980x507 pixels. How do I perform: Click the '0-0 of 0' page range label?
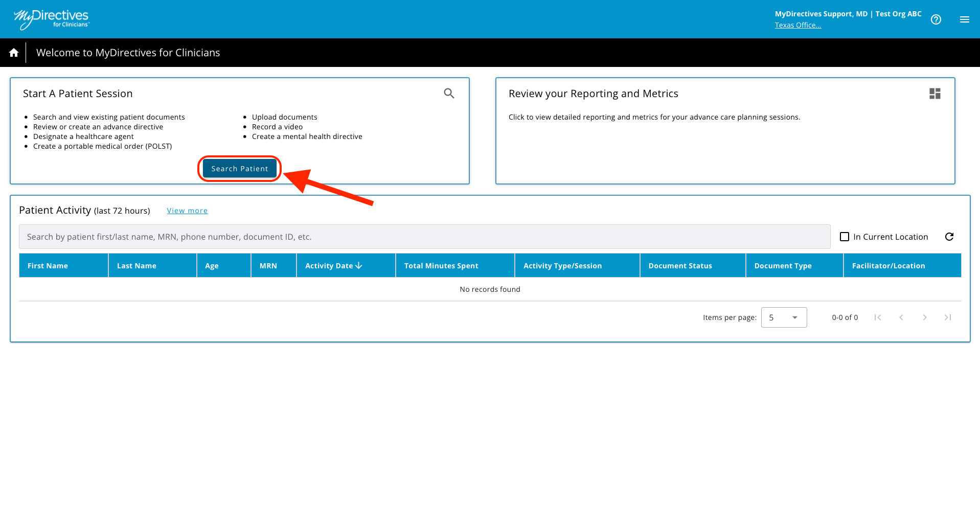[x=845, y=317]
